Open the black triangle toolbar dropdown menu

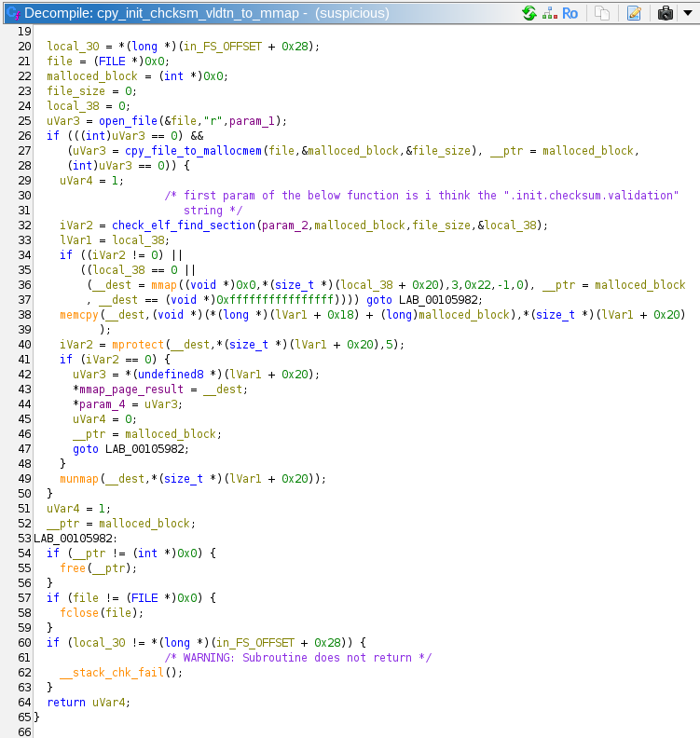tap(688, 13)
